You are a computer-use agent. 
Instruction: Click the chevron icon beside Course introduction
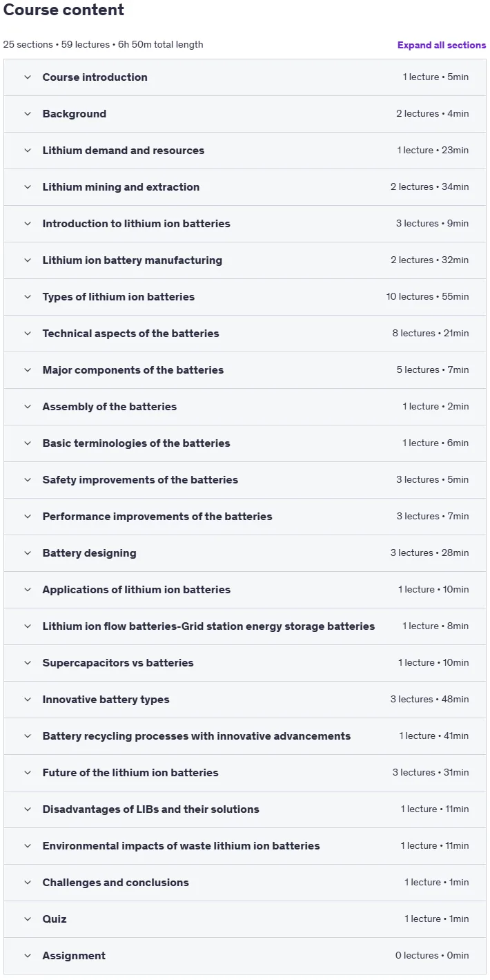click(28, 77)
